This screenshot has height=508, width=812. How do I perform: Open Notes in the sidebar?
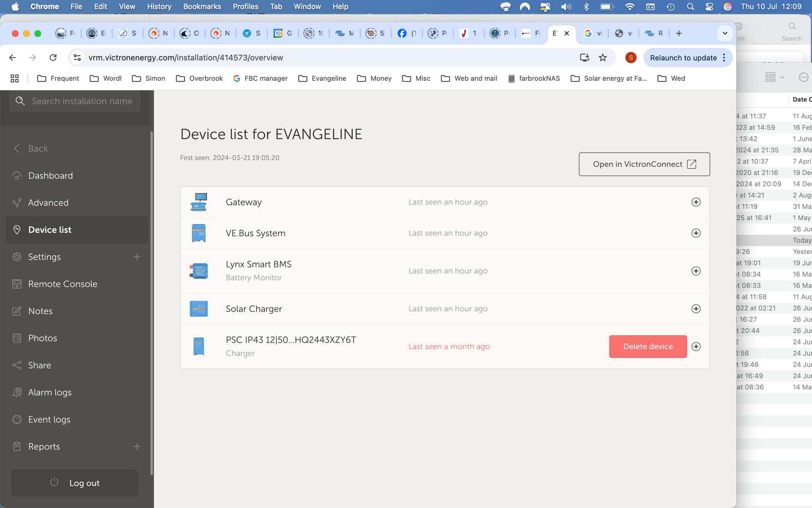77,311
